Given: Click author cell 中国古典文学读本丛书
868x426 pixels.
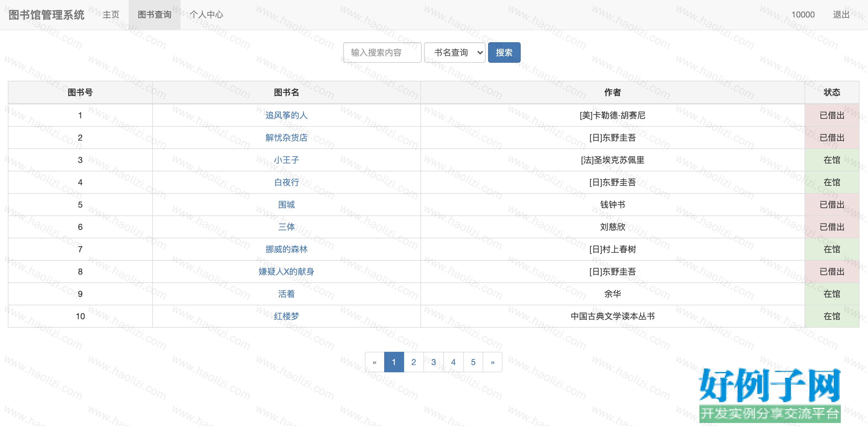Looking at the screenshot, I should (612, 316).
